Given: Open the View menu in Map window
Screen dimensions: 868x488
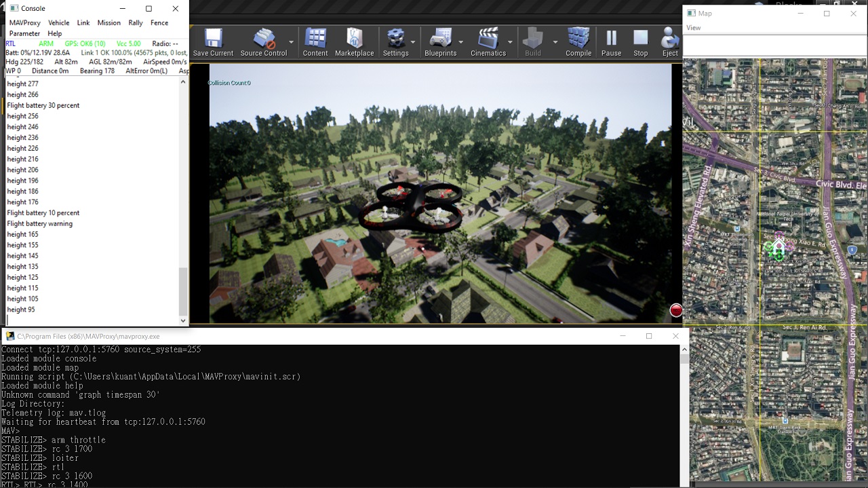Looking at the screenshot, I should click(693, 27).
